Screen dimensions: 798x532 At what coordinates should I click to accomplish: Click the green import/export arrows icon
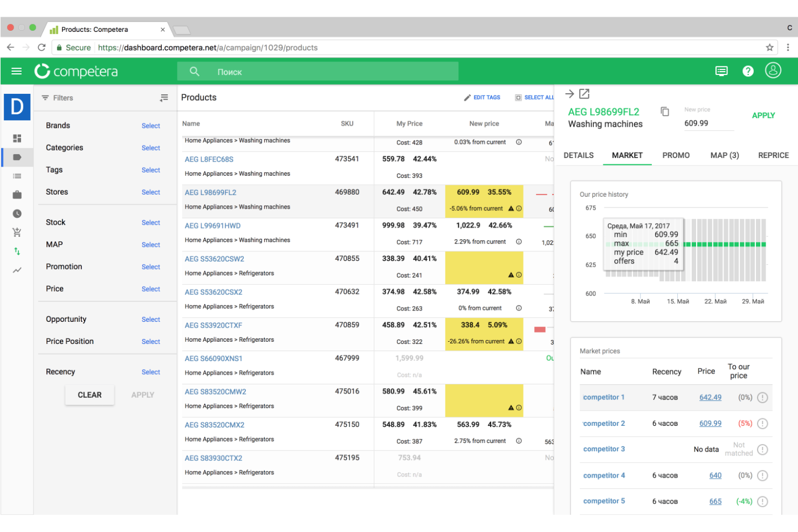pos(17,251)
